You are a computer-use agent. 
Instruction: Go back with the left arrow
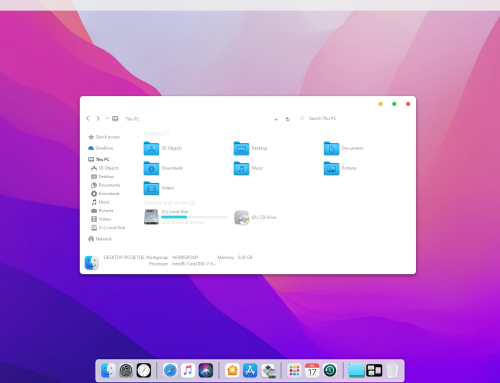coord(88,118)
